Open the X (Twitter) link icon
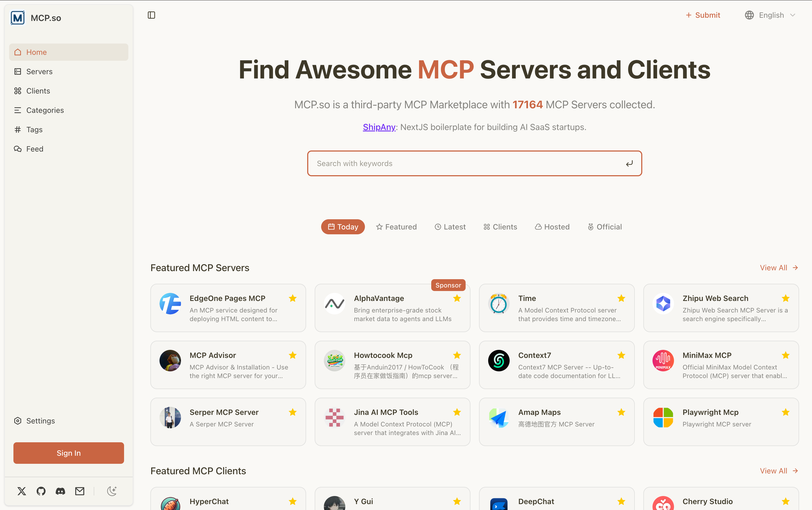 click(21, 491)
